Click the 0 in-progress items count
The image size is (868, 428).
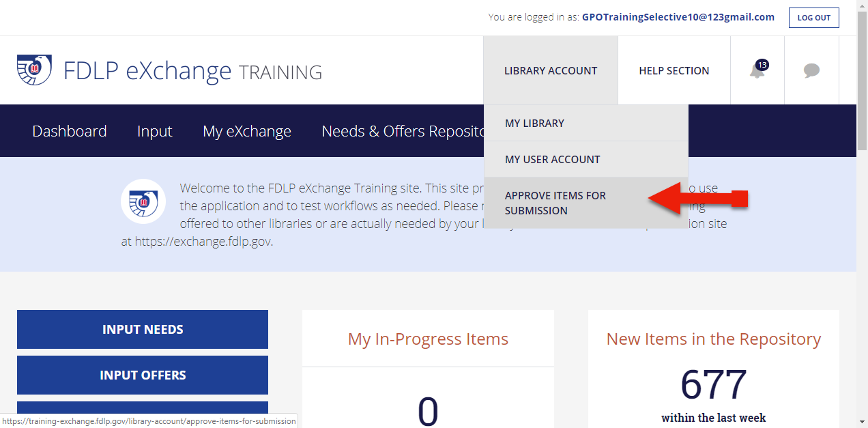pos(428,411)
